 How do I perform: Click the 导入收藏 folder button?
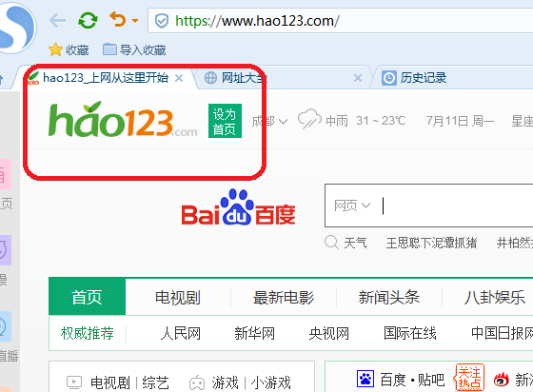click(134, 49)
